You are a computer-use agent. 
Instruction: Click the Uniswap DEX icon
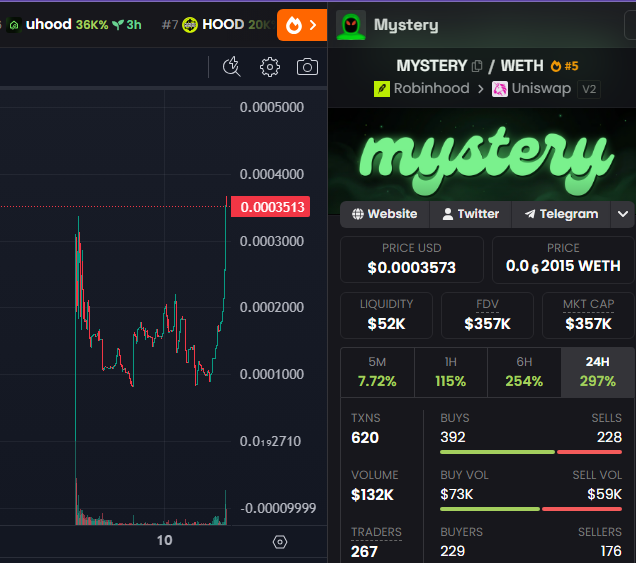pos(500,89)
